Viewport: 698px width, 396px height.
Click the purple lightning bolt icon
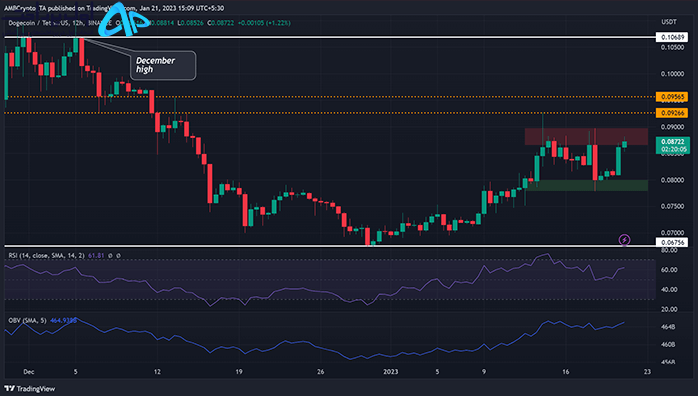[x=625, y=240]
